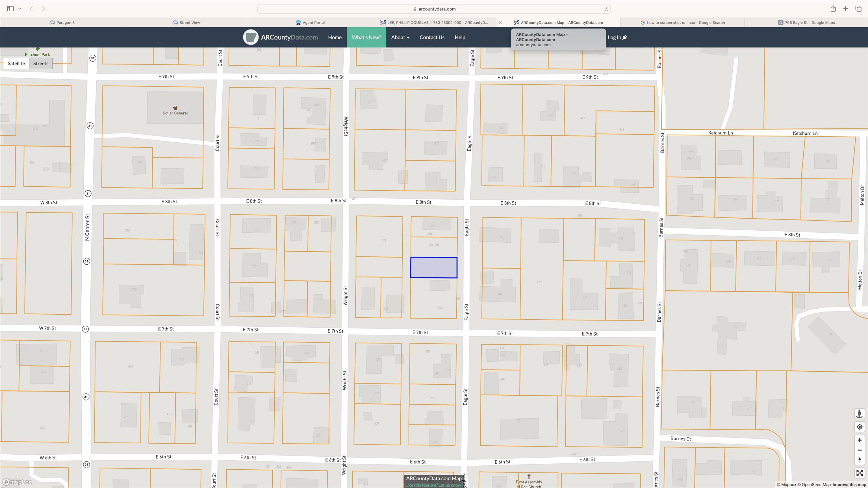
Task: Expand the About dropdown menu
Action: (400, 37)
